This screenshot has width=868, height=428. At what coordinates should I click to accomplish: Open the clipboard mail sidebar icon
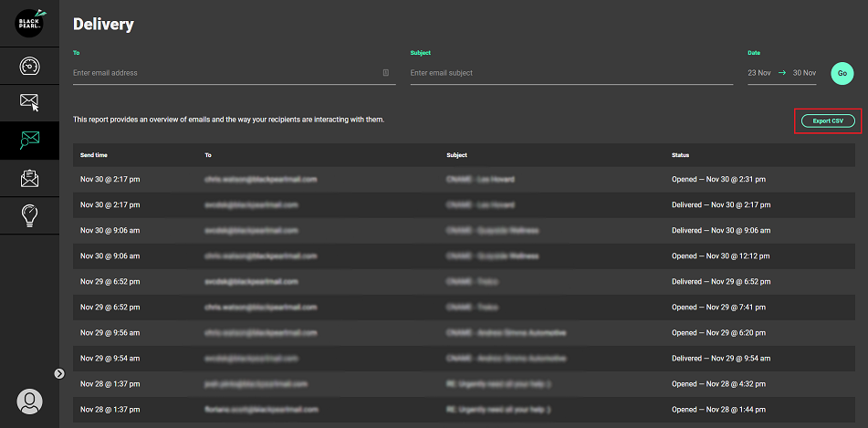29,178
